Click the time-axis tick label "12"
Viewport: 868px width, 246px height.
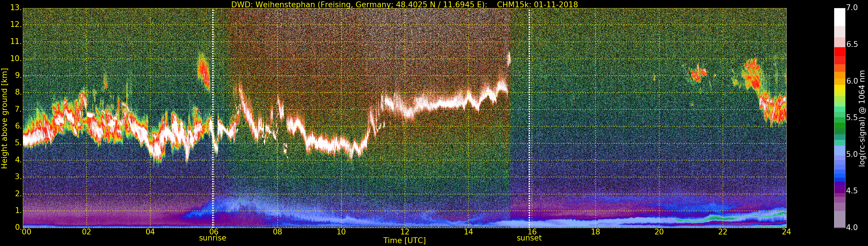pyautogui.click(x=405, y=232)
